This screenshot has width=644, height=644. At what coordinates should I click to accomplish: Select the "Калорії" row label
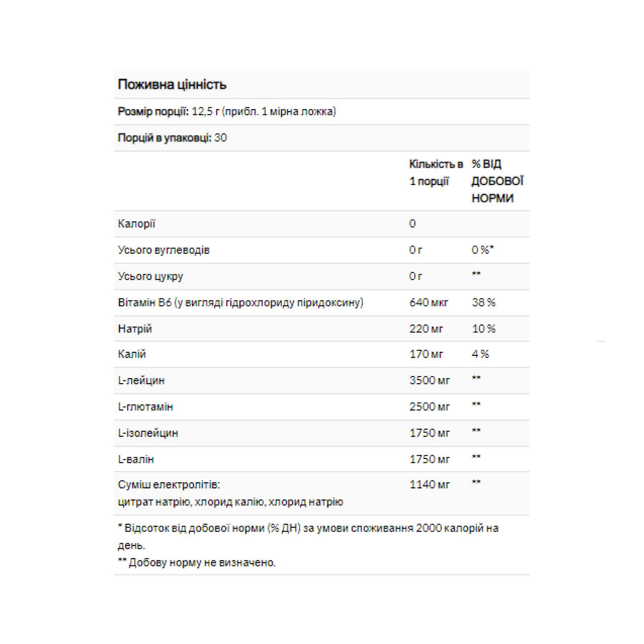pos(137,224)
